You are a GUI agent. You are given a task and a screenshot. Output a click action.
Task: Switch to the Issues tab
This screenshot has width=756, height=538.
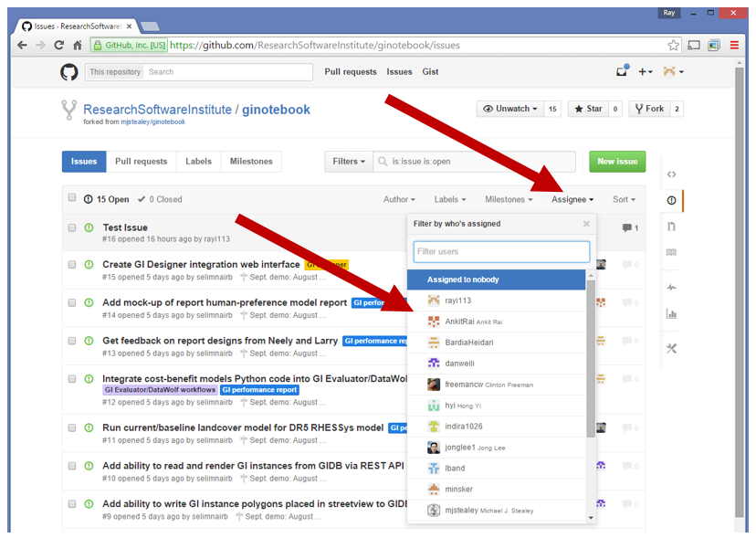click(84, 162)
